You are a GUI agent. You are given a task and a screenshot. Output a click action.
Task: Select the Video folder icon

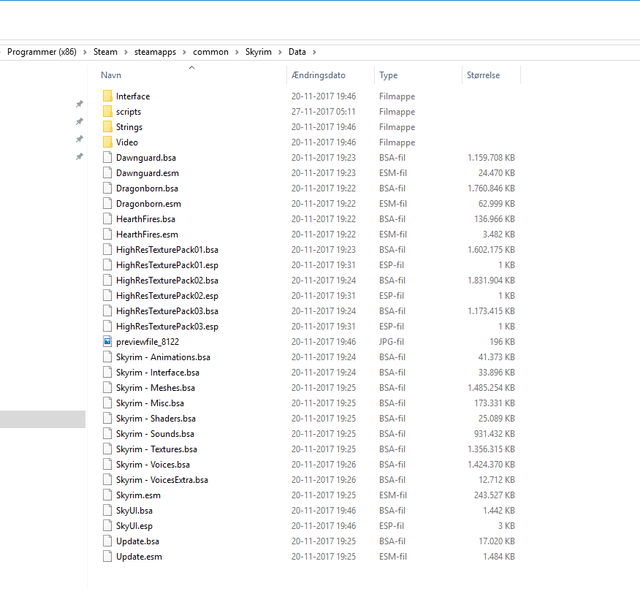click(107, 142)
